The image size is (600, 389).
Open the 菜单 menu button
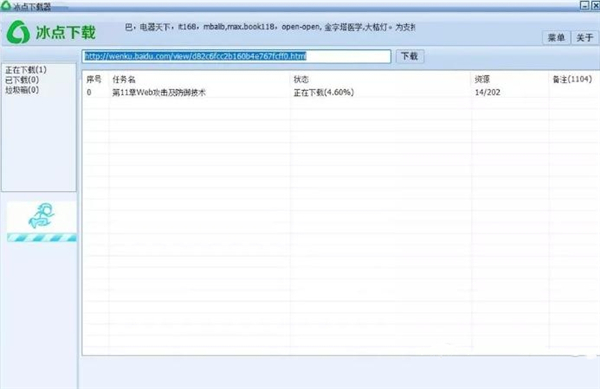click(556, 37)
